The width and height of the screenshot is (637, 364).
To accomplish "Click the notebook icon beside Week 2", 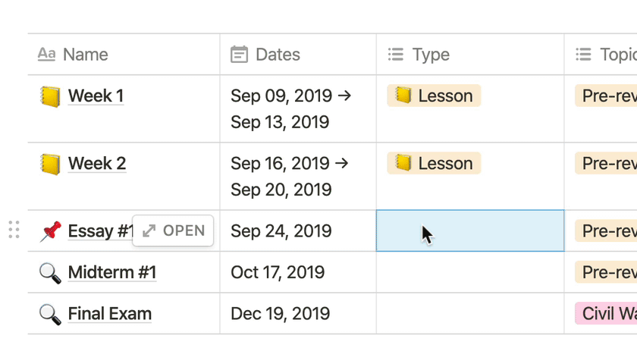I will [50, 164].
